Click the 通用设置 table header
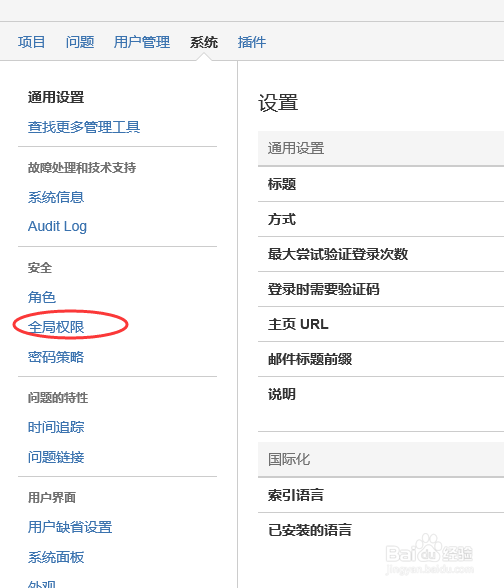 tap(381, 148)
